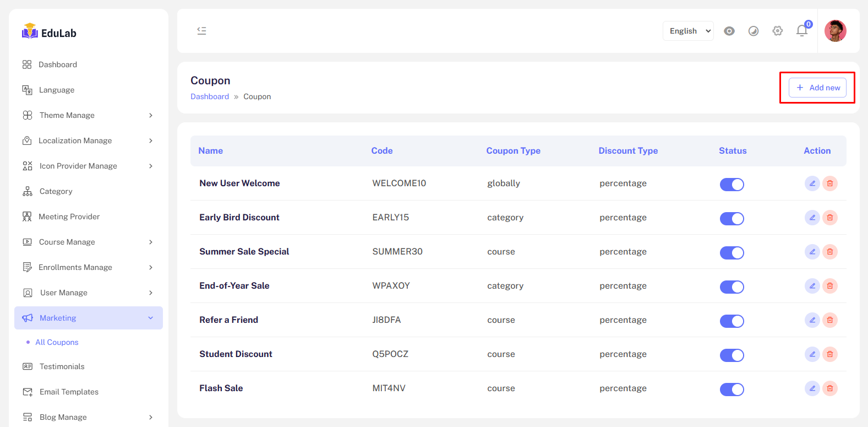The width and height of the screenshot is (868, 427).
Task: Turn off Student Discount coupon status
Action: (x=731, y=355)
